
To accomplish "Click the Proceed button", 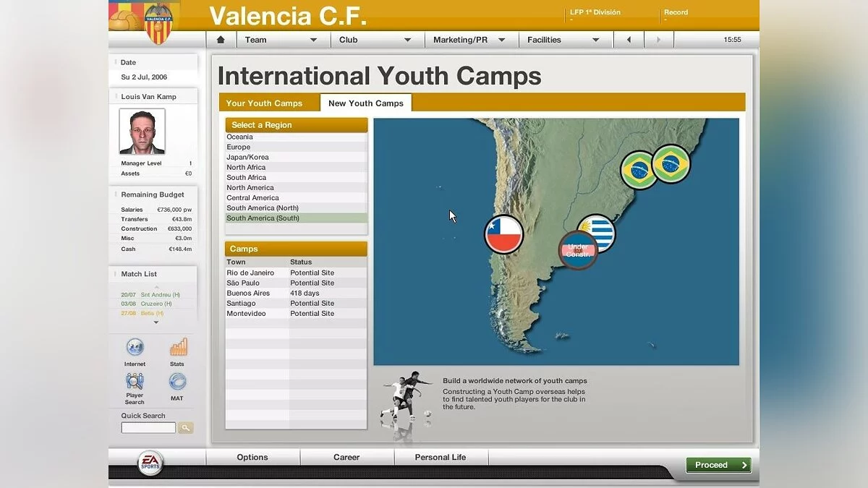I will 718,465.
